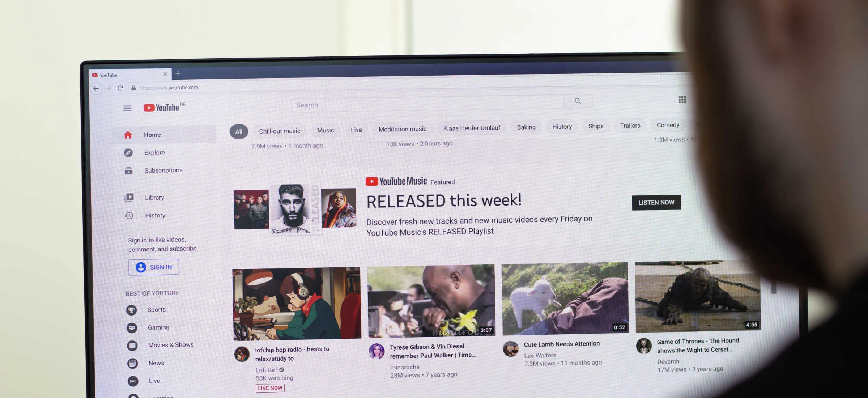Open Deventh channel avatar
The width and height of the screenshot is (868, 398).
[x=644, y=346]
